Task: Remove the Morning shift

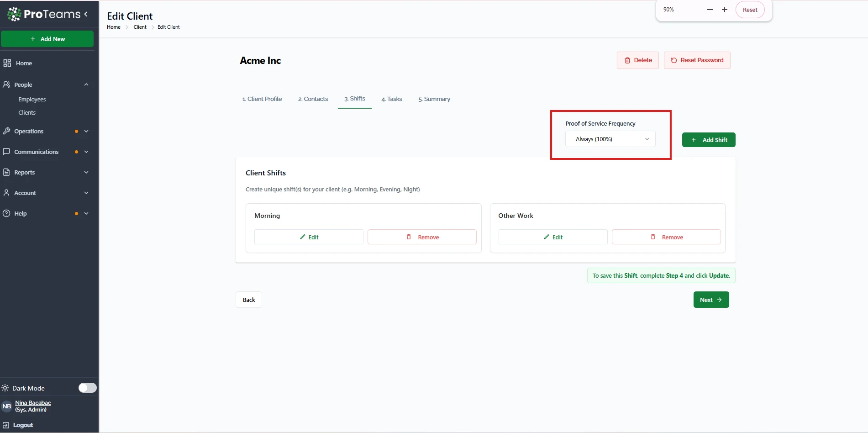Action: (422, 237)
